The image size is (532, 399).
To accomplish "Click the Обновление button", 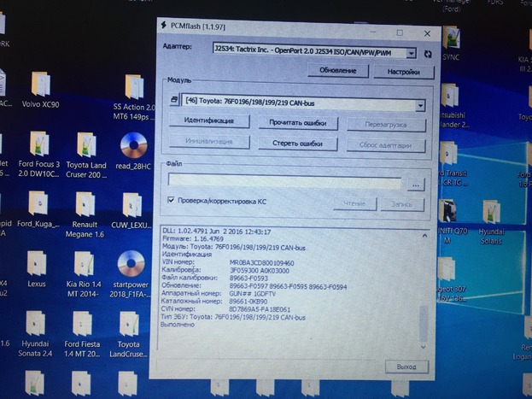I will pos(338,70).
